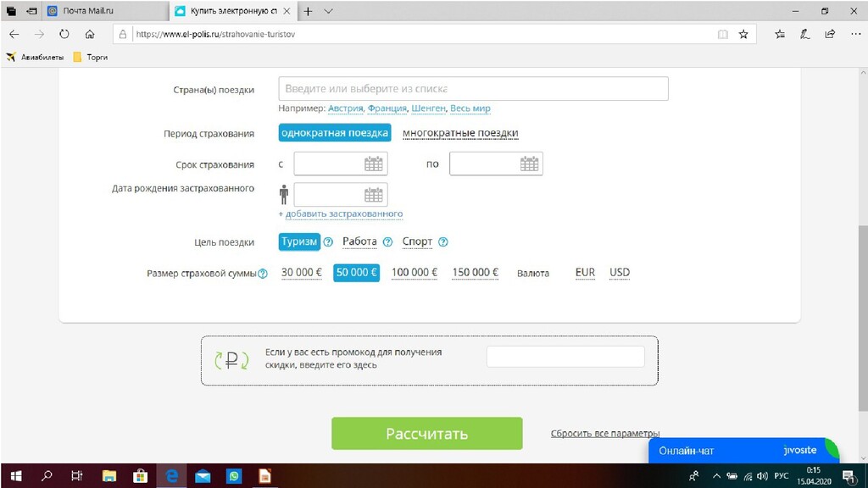Open volume control in system tray
Screen dimensions: 868x488
(x=762, y=476)
